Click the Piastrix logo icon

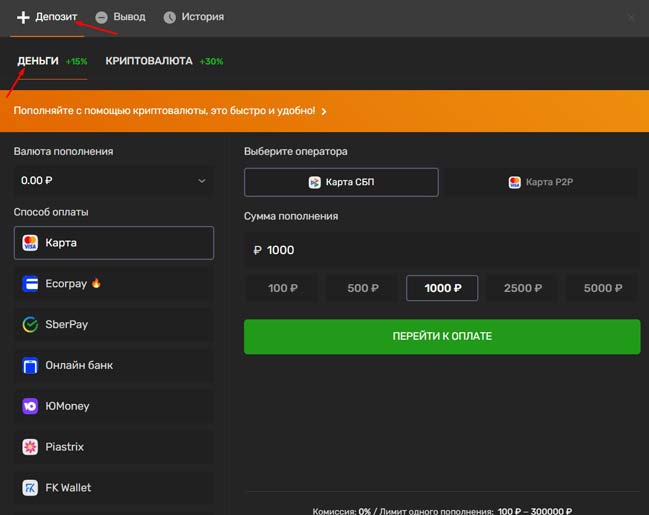[x=30, y=447]
